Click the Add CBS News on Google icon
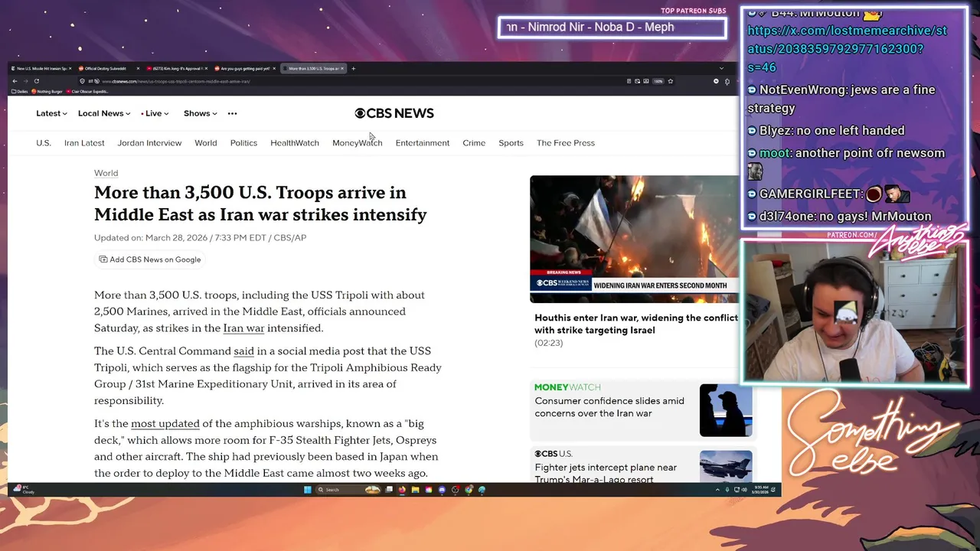 (x=103, y=259)
